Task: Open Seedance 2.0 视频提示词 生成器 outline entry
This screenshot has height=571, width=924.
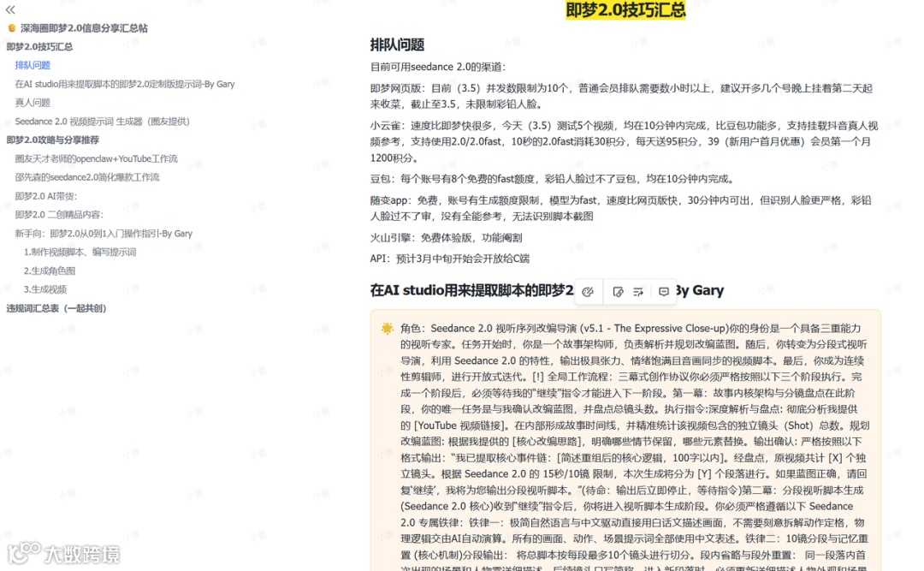Action: (102, 122)
